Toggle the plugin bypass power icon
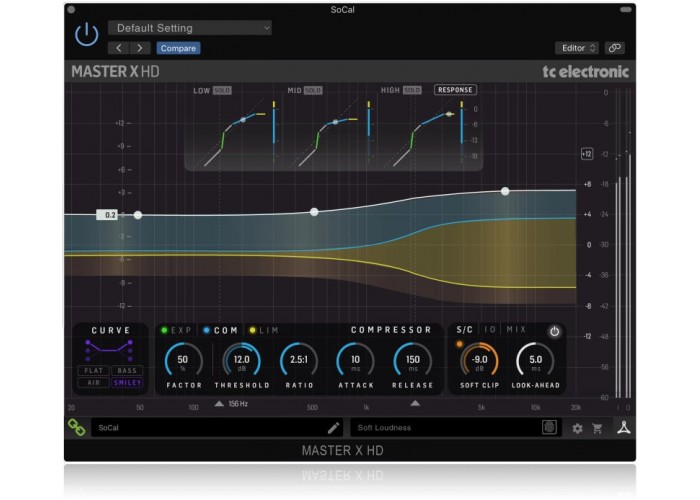This screenshot has width=700, height=500. click(x=87, y=34)
